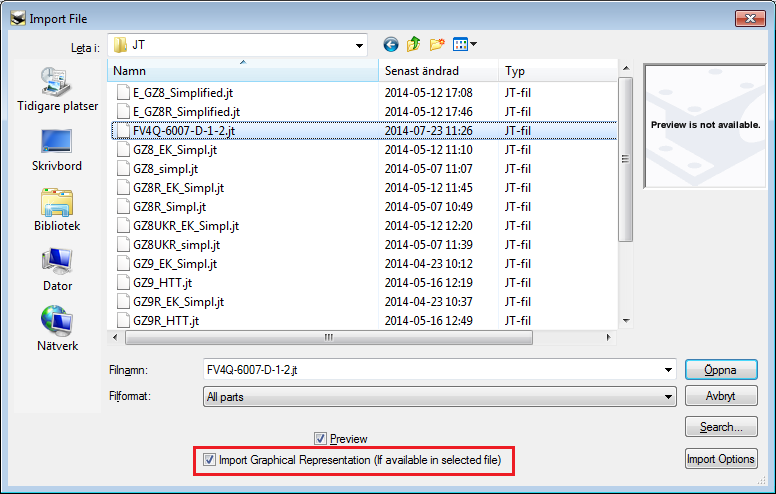Select file E_GZ8R_Simplified.jt
This screenshot has height=494, width=776.
pos(186,112)
